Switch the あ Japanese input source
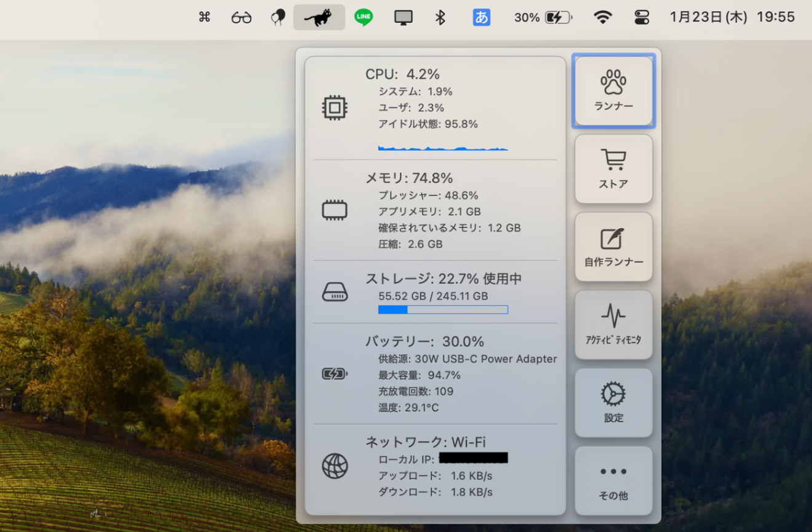 (482, 17)
